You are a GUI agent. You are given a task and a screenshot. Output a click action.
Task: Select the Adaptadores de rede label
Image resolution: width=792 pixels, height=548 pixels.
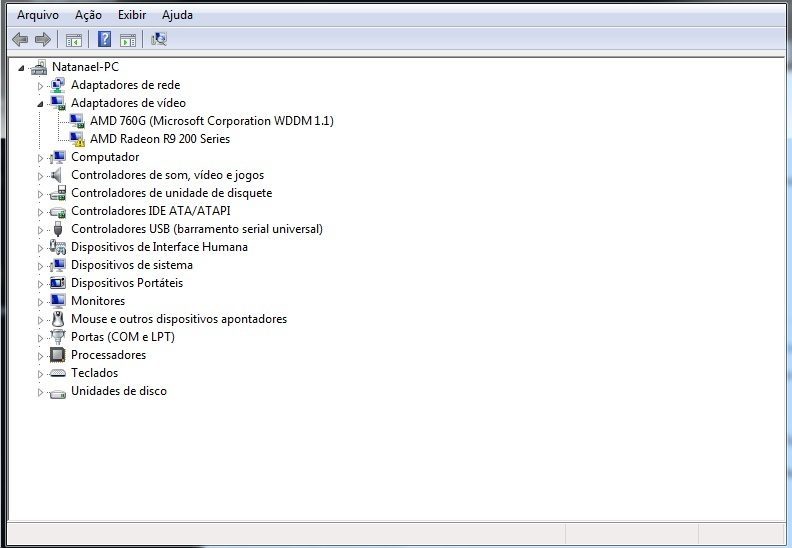[x=125, y=85]
